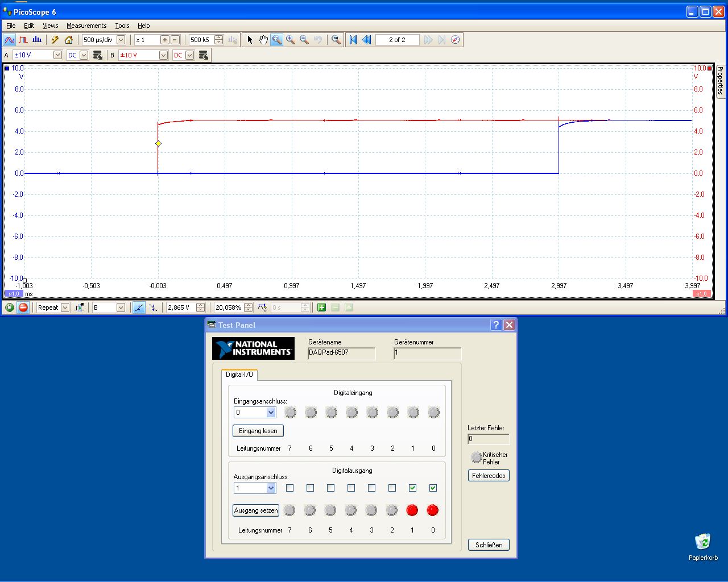
Task: Click help question mark in Test-Panel
Action: [x=496, y=325]
